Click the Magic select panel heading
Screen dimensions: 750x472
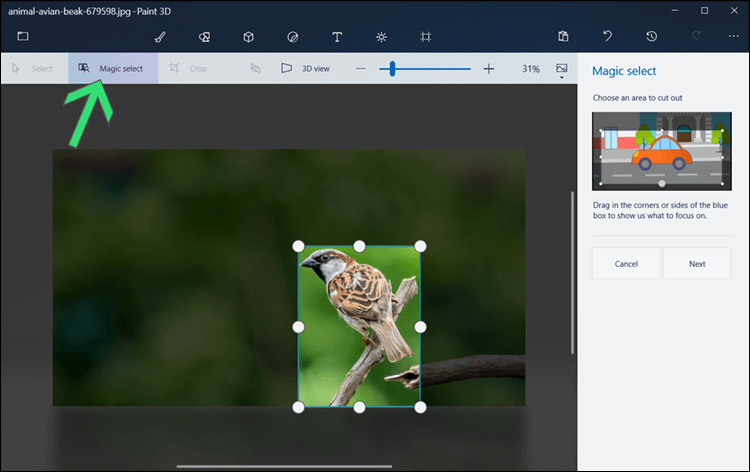click(624, 71)
